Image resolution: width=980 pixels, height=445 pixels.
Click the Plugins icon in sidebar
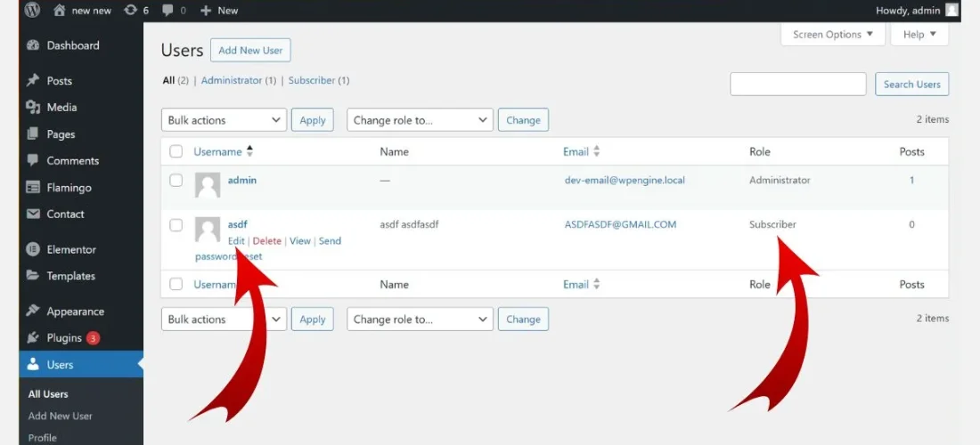click(33, 338)
